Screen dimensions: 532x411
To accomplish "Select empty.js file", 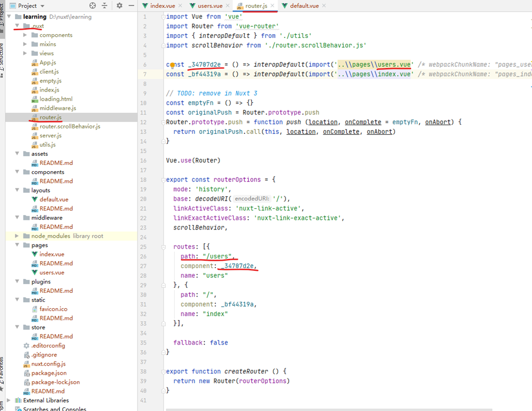I will click(x=50, y=81).
